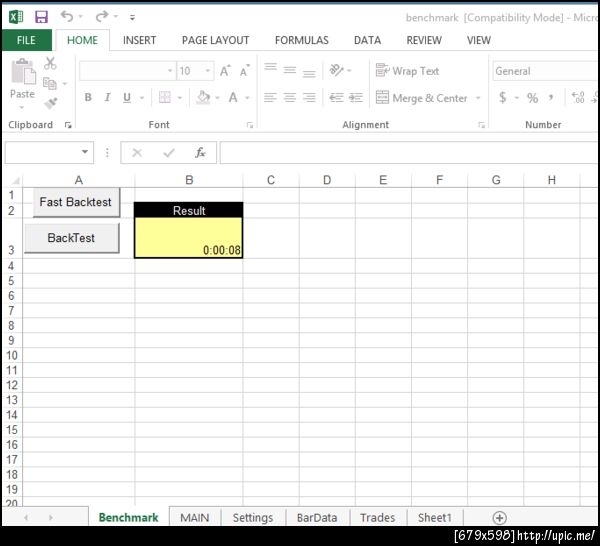600x546 pixels.
Task: Click Decrease Font Size icon
Action: tap(245, 71)
